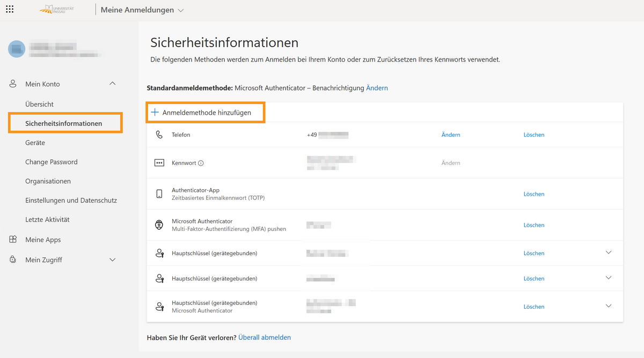Click the info icon next to Kennwort
This screenshot has height=358, width=644.
pyautogui.click(x=201, y=163)
